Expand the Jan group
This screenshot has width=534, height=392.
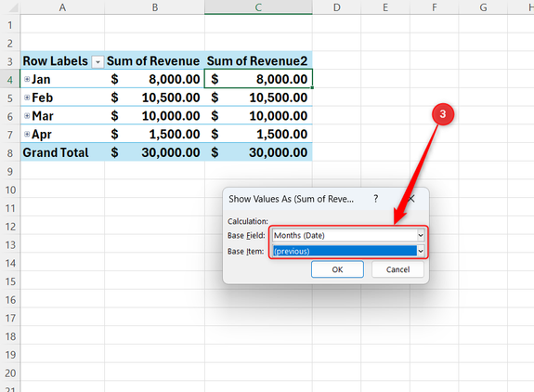click(27, 79)
